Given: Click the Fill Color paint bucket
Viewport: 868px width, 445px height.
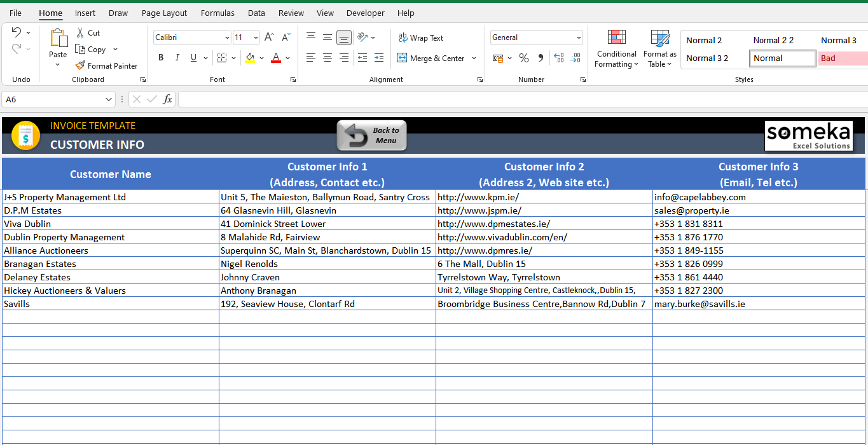Looking at the screenshot, I should (250, 58).
